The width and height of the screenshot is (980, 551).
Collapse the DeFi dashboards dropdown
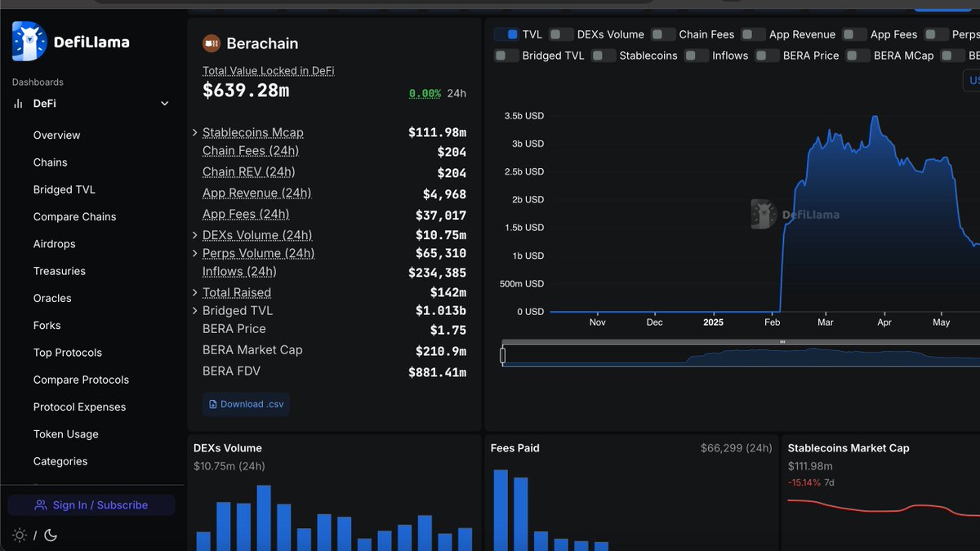point(164,104)
